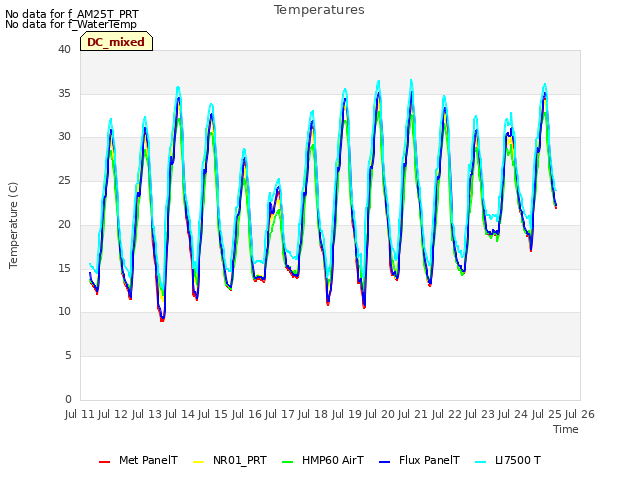Toggle HMP60 AirT legend entry

click(x=323, y=460)
